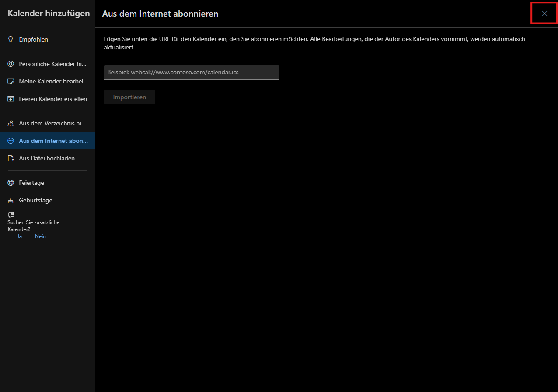Close the Kalender hinzufügen dialog
This screenshot has width=558, height=392.
click(x=544, y=14)
